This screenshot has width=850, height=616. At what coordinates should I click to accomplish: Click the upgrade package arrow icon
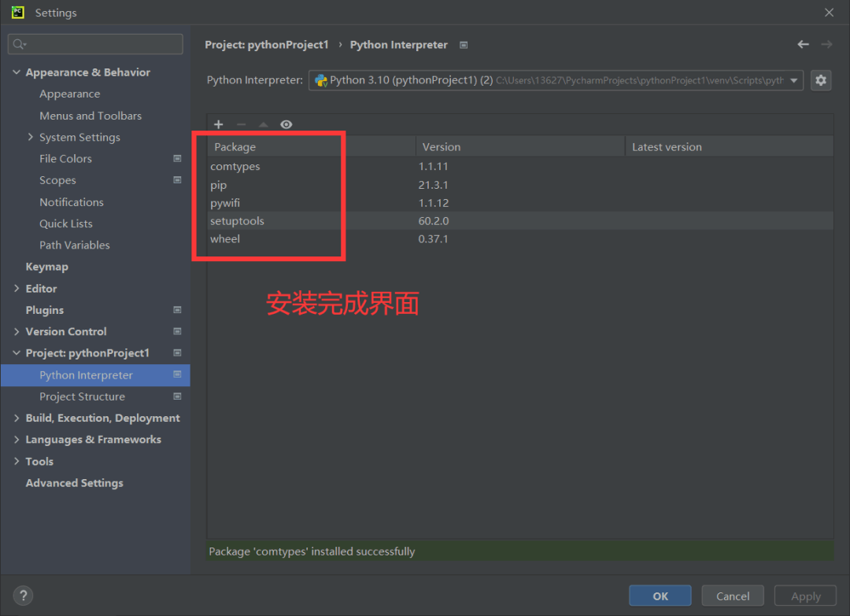[x=264, y=124]
